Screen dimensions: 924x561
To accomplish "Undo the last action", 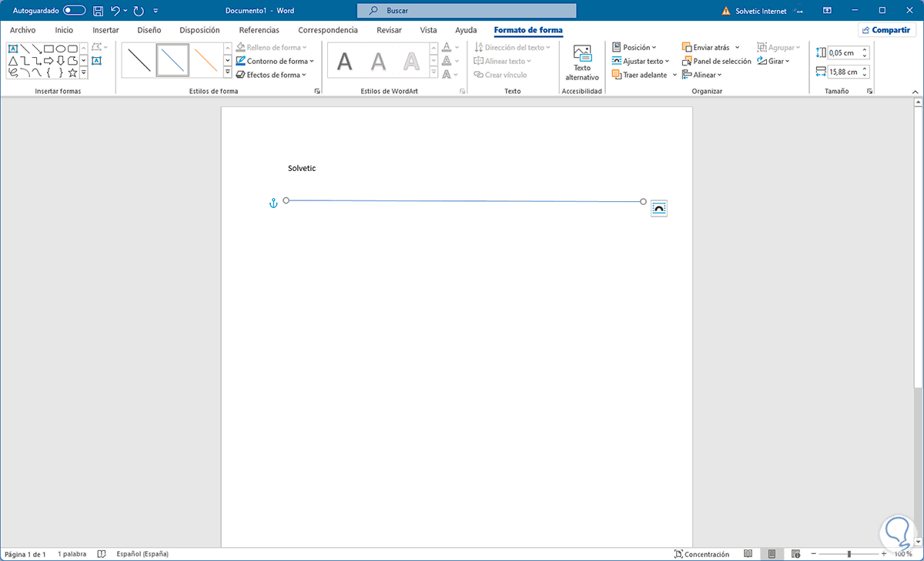I will click(115, 11).
